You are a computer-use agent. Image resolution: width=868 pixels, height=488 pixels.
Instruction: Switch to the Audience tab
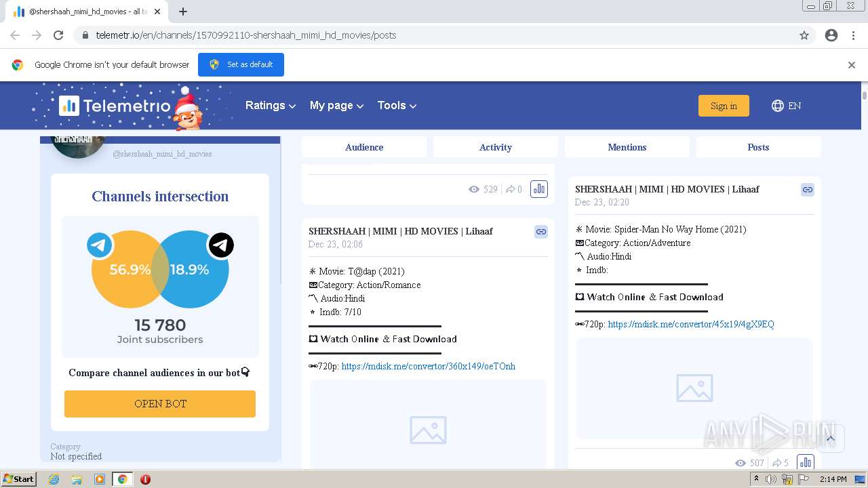[x=364, y=147]
